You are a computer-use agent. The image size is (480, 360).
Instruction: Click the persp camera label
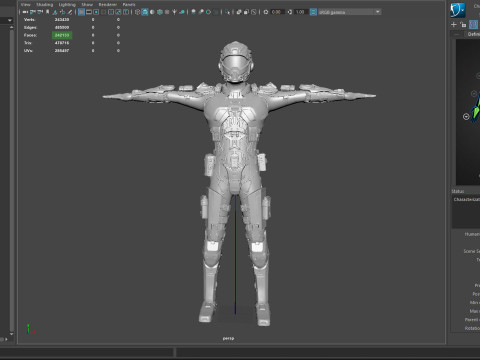228,338
